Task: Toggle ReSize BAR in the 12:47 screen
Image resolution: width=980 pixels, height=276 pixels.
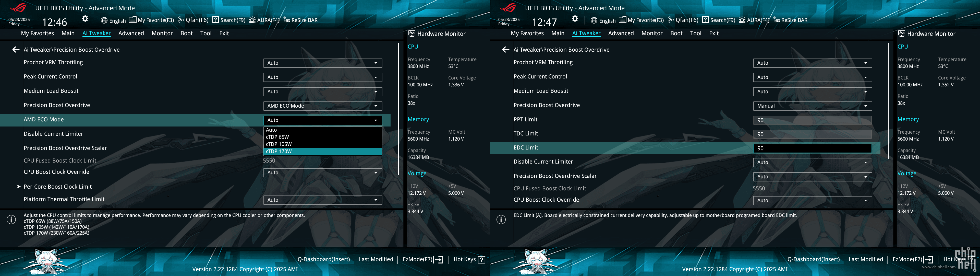Action: pos(791,20)
